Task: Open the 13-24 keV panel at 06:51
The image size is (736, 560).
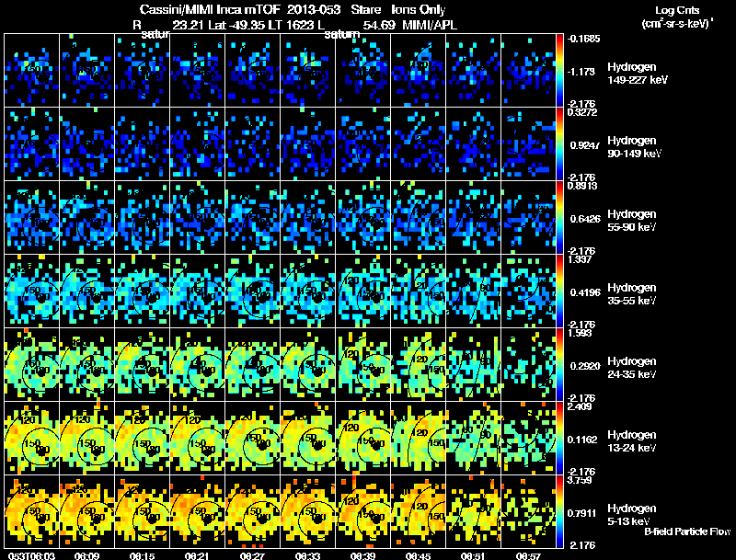Action: pyautogui.click(x=473, y=439)
